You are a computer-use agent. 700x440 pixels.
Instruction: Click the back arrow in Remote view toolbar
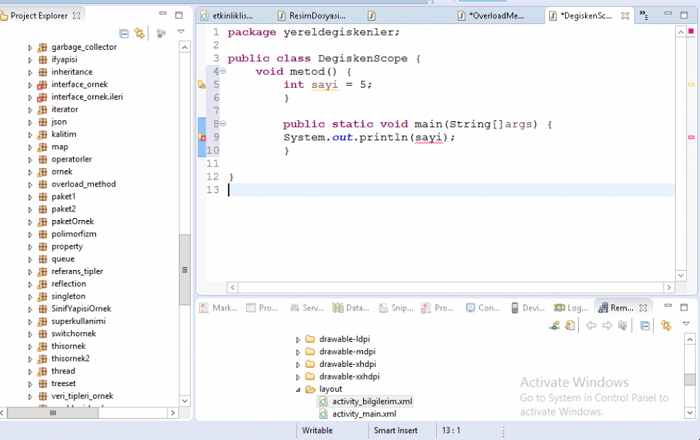point(591,326)
